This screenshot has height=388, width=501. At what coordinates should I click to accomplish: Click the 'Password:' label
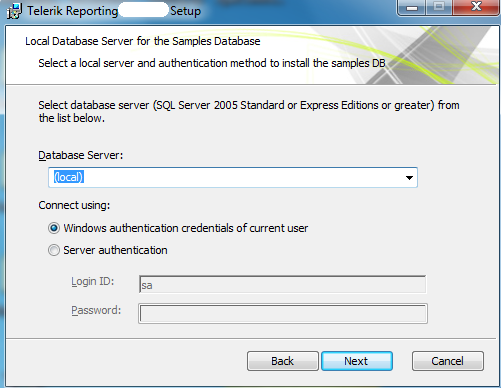point(96,310)
